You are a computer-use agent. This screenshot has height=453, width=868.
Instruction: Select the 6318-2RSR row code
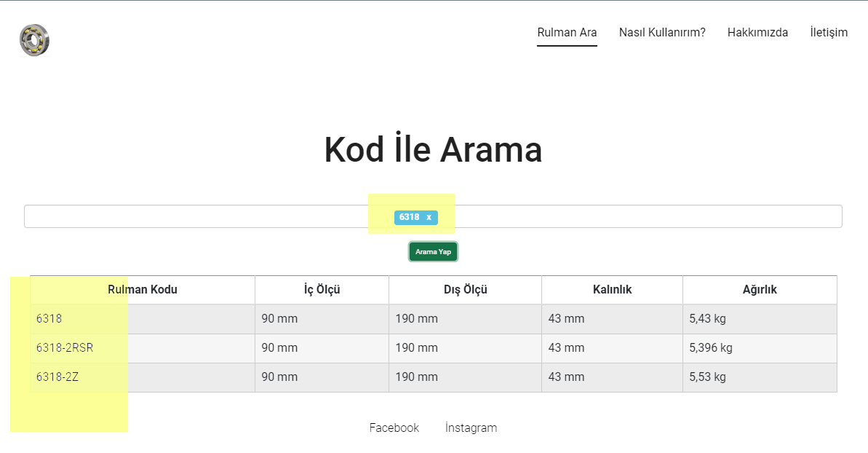[143, 348]
